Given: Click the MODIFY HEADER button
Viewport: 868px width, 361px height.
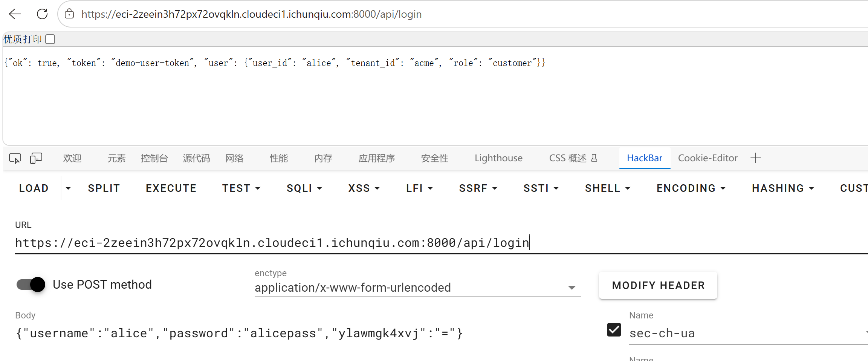Looking at the screenshot, I should tap(658, 285).
